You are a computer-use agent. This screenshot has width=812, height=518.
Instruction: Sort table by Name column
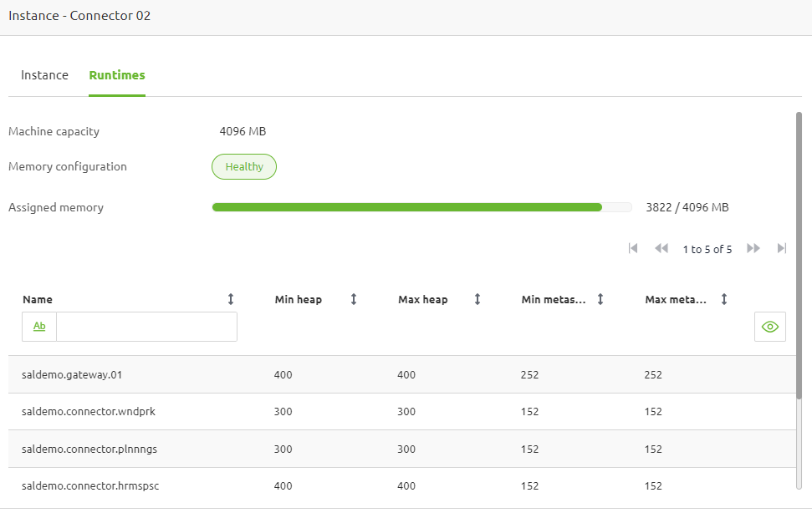231,299
